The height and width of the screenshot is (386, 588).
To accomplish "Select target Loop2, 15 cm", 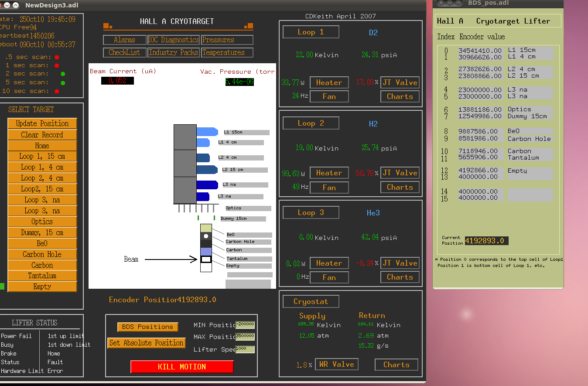I will pyautogui.click(x=42, y=189).
